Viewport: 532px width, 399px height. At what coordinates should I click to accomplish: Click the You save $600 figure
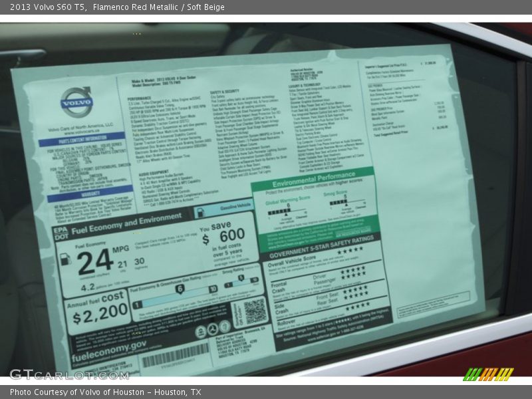tap(223, 234)
